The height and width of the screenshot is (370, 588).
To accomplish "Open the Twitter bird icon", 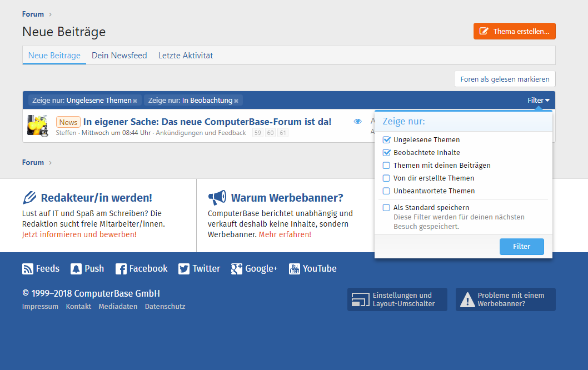I will 184,269.
